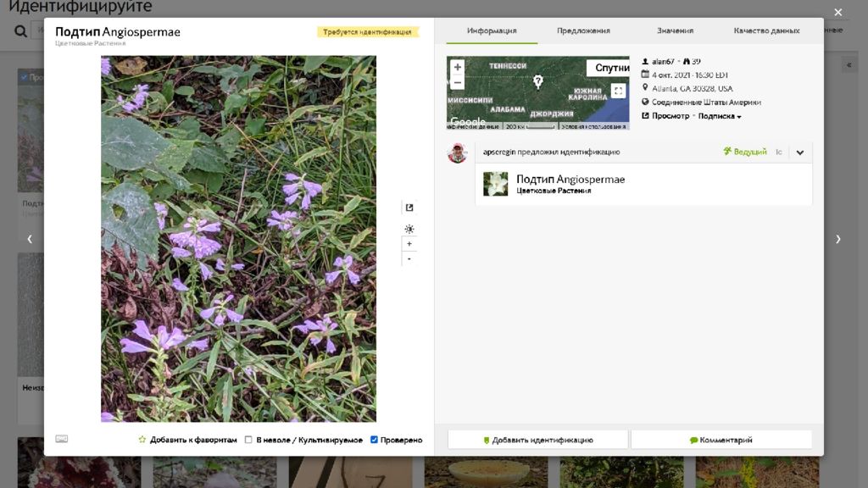Click the main flower photo
This screenshot has width=868, height=488.
pos(238,238)
